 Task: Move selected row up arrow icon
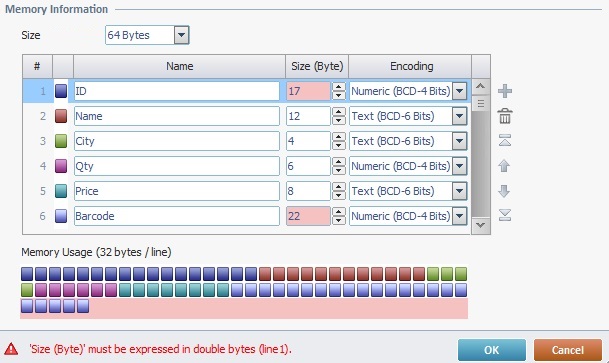[x=504, y=166]
